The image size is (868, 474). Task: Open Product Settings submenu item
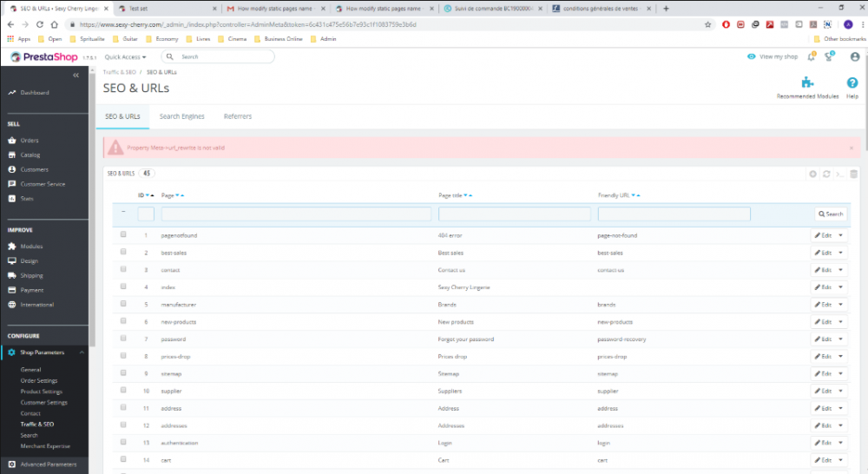pyautogui.click(x=42, y=392)
